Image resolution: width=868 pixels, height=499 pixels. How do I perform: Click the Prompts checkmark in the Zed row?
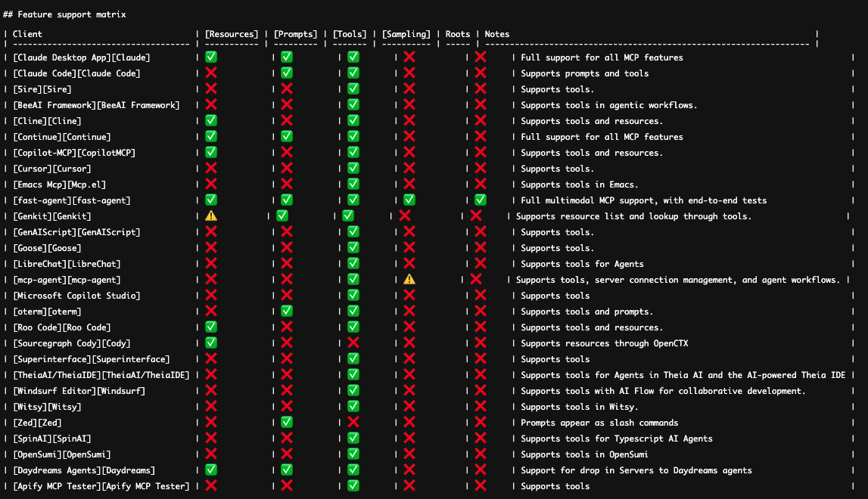(286, 422)
